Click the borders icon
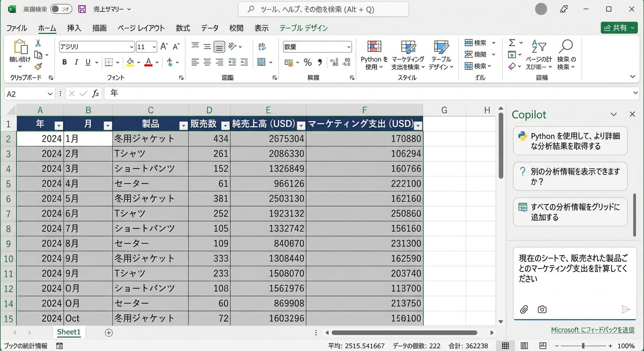Viewport: 644px width, 351px height. (x=109, y=62)
